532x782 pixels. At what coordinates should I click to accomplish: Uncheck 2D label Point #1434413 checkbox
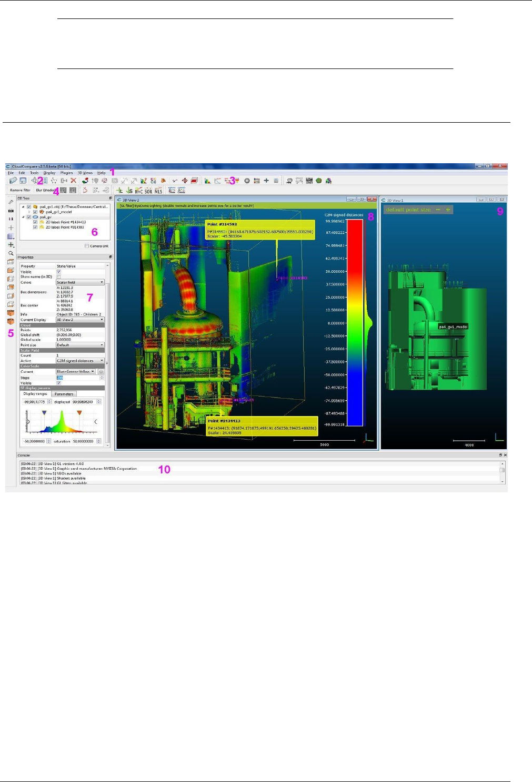[x=35, y=222]
